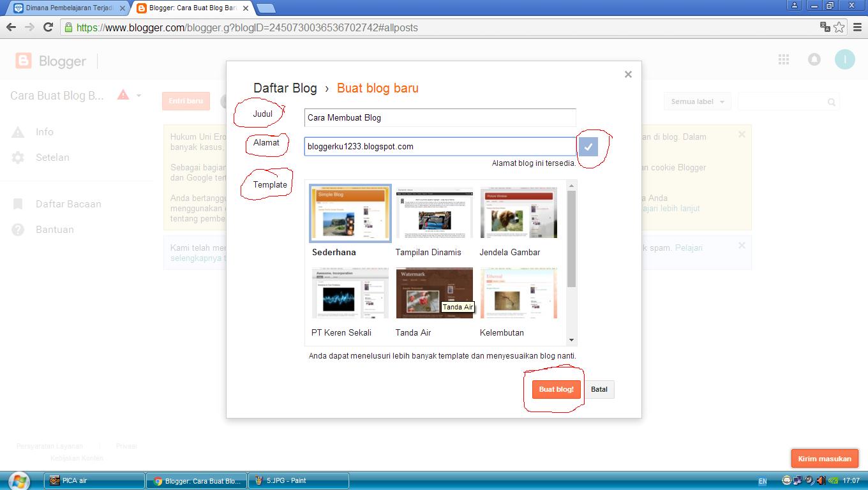Close the Buat blog baru dialog
Viewport: 868px width, 490px height.
(628, 74)
